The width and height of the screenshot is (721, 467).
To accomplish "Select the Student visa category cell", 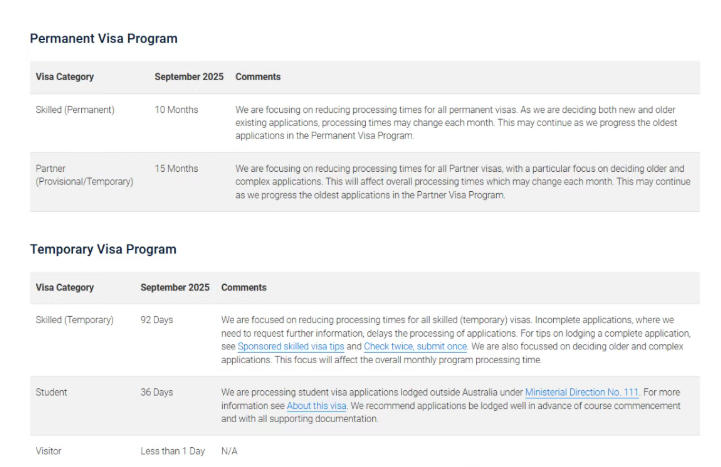I will tap(52, 393).
